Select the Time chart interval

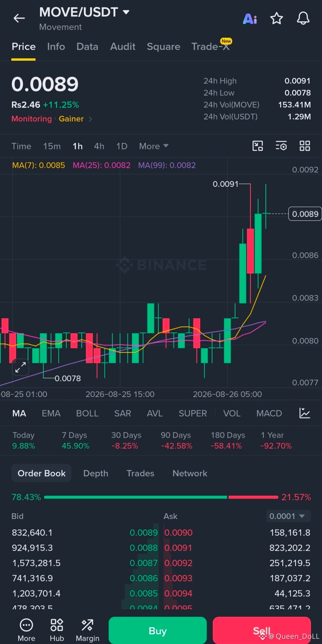21,146
